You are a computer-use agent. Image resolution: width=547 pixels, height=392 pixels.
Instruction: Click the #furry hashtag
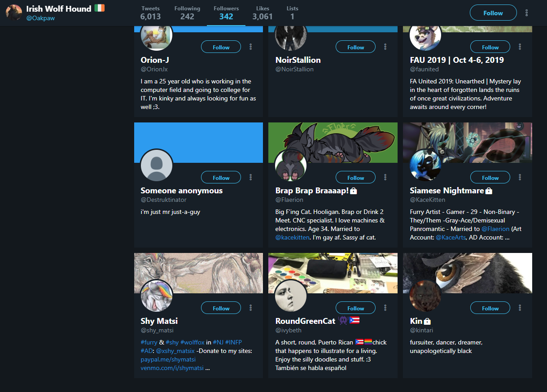pyautogui.click(x=149, y=342)
